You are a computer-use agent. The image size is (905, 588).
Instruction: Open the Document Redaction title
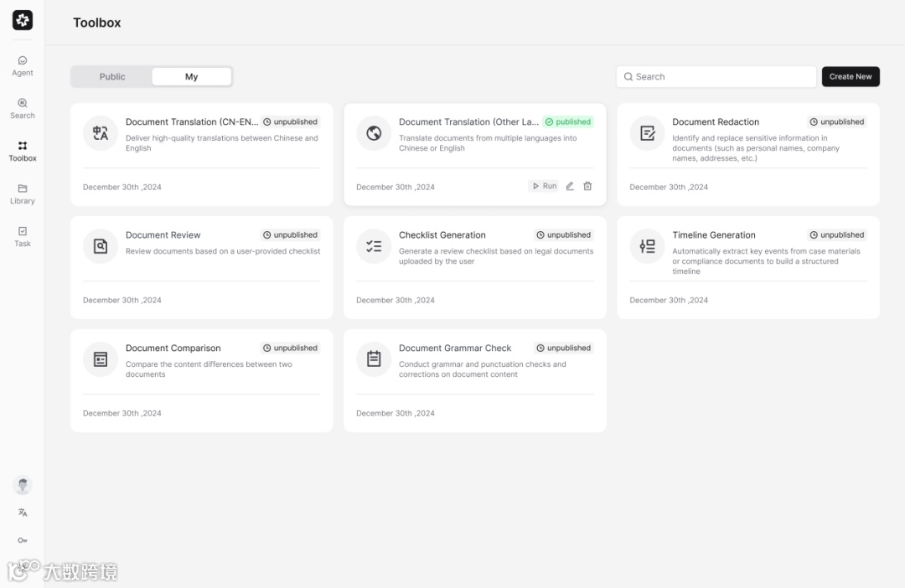point(716,121)
